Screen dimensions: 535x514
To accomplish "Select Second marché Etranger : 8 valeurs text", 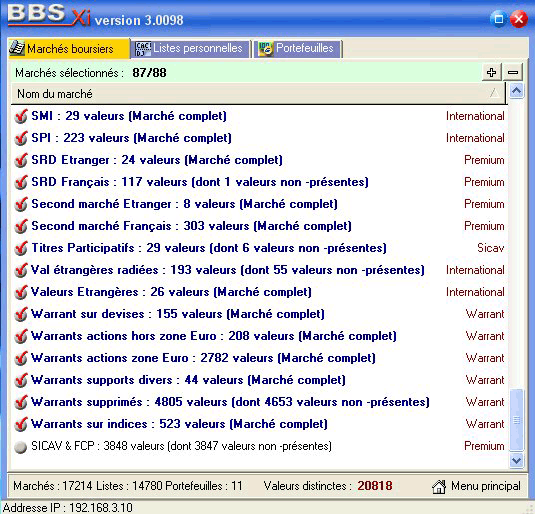I will [x=185, y=204].
